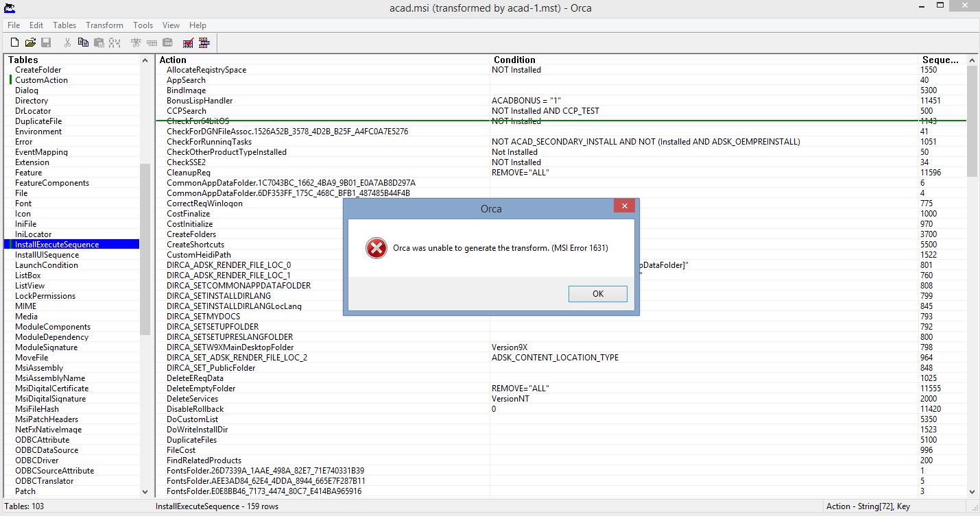
Task: Select the ODBCDriver table
Action: pyautogui.click(x=37, y=460)
